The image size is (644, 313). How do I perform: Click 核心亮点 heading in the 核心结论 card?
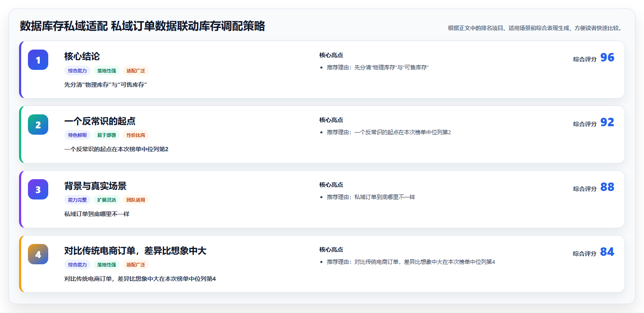point(331,55)
